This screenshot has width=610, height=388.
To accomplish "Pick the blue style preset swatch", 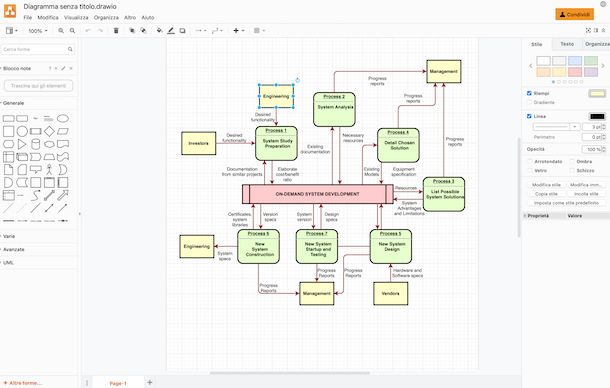I will tap(575, 61).
